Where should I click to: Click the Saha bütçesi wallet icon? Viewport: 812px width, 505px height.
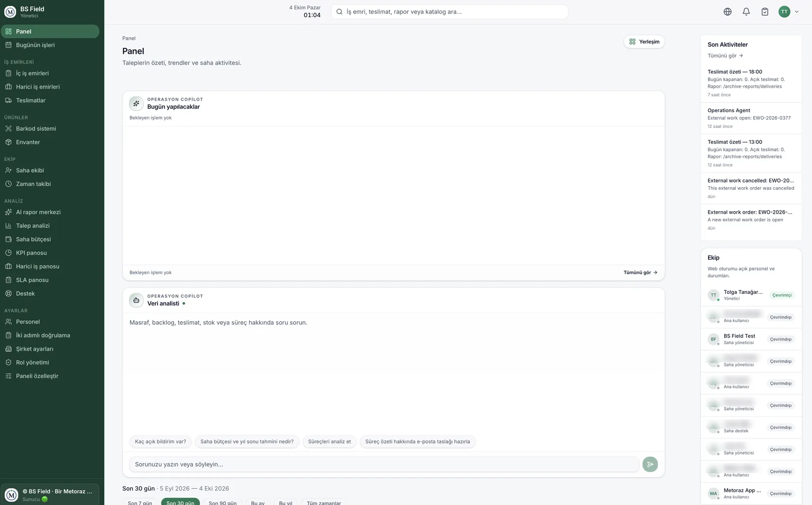tap(8, 239)
